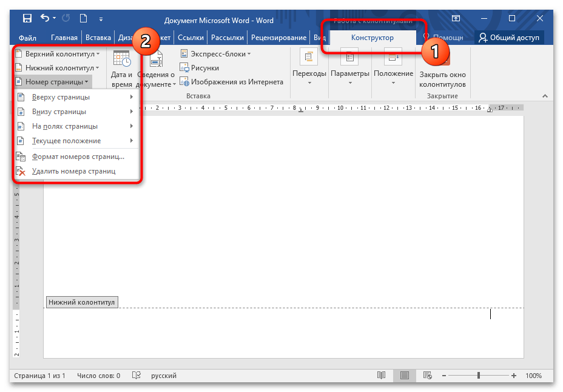Switch to Print Layout view icon
The image size is (563, 392).
tap(405, 376)
